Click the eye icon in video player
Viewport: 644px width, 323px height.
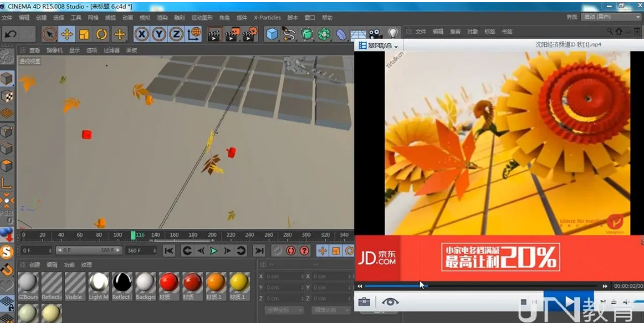(390, 303)
